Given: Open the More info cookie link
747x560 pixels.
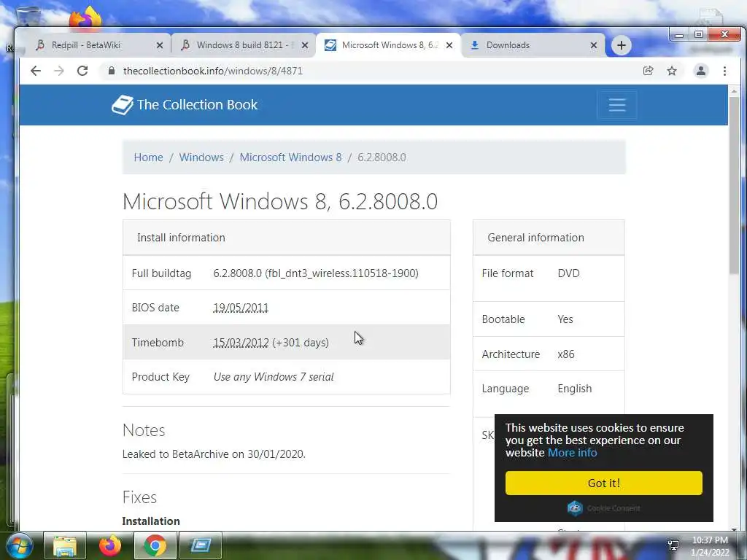Looking at the screenshot, I should pos(572,453).
